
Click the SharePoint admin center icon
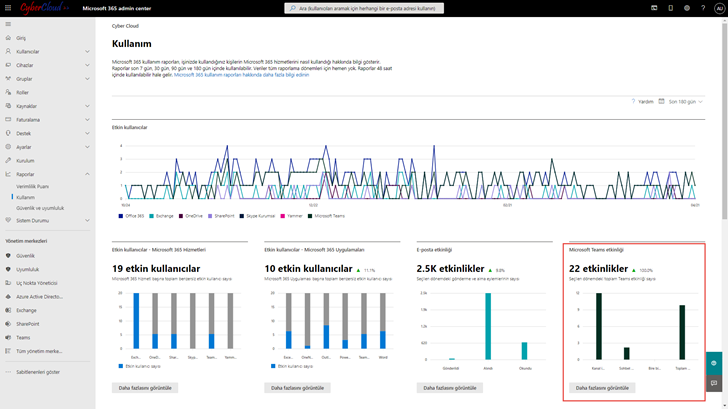pos(8,324)
